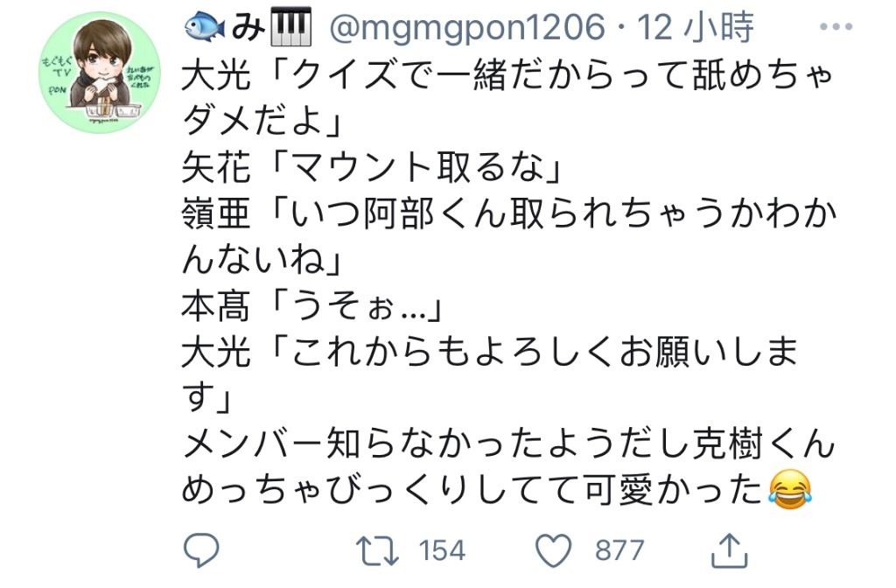Open the three-dot more options menu
Screen dimensions: 896x588
point(836,26)
